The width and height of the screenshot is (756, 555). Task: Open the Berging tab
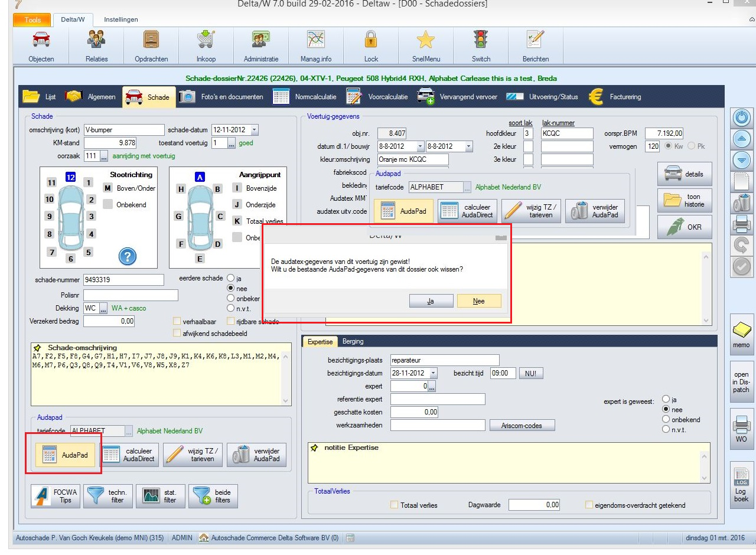(353, 341)
